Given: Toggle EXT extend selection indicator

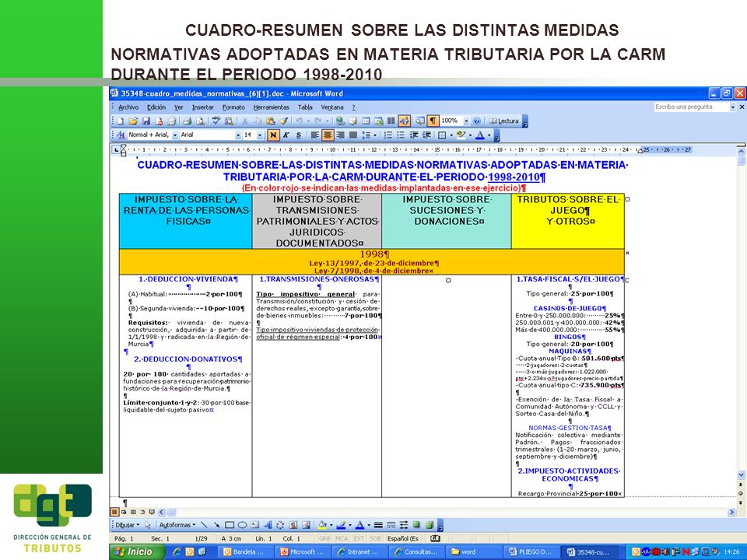Looking at the screenshot, I should tap(359, 538).
